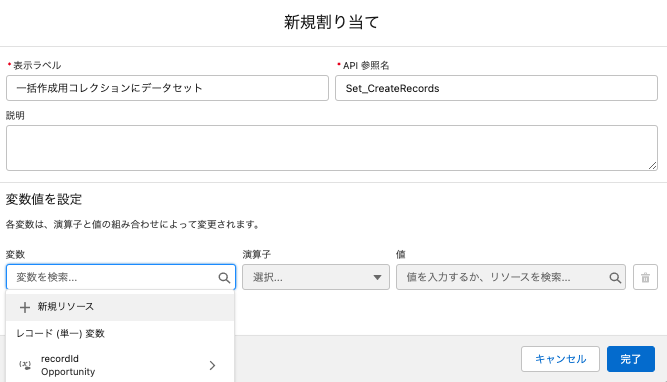Click the variable icon next to recordId
Viewport: 667px width, 382px height.
(25, 365)
